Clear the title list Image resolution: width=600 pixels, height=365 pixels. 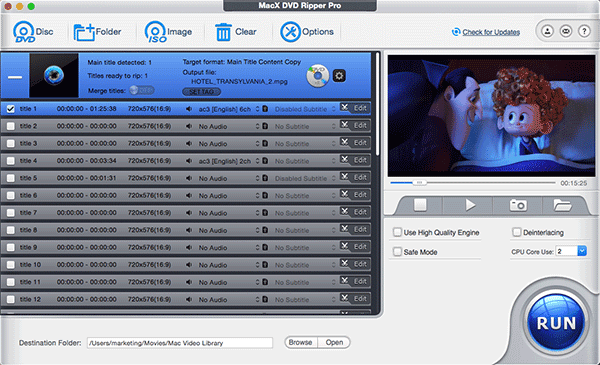[235, 32]
